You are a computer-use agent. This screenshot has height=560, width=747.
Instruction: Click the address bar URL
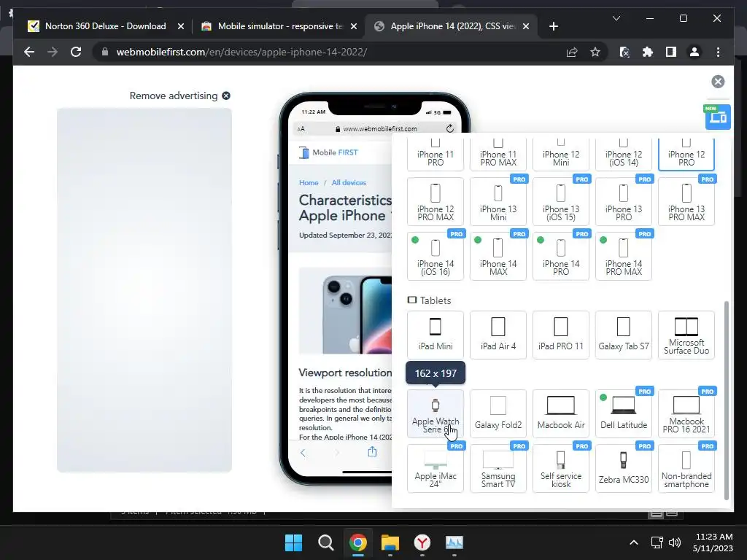[241, 52]
